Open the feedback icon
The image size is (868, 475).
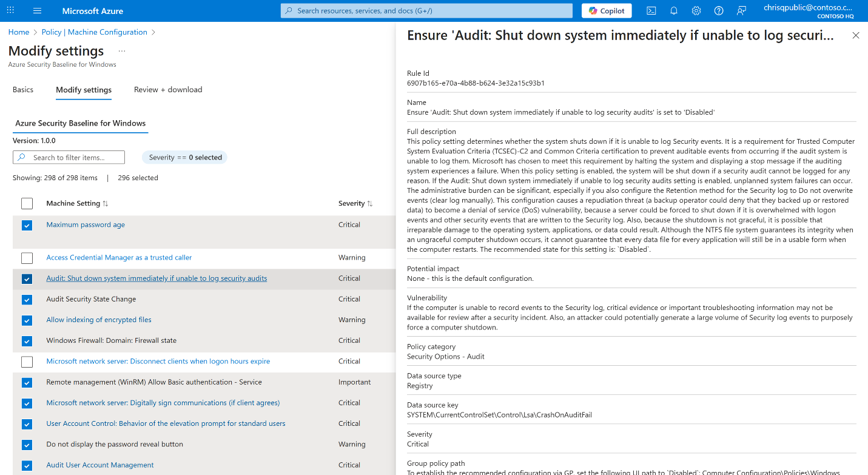(741, 11)
